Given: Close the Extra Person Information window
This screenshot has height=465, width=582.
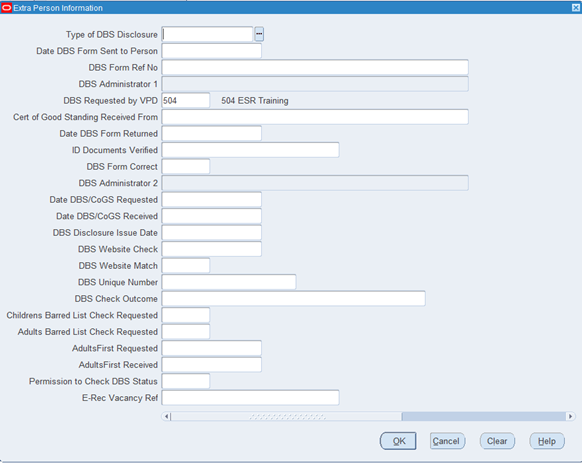Looking at the screenshot, I should 576,8.
